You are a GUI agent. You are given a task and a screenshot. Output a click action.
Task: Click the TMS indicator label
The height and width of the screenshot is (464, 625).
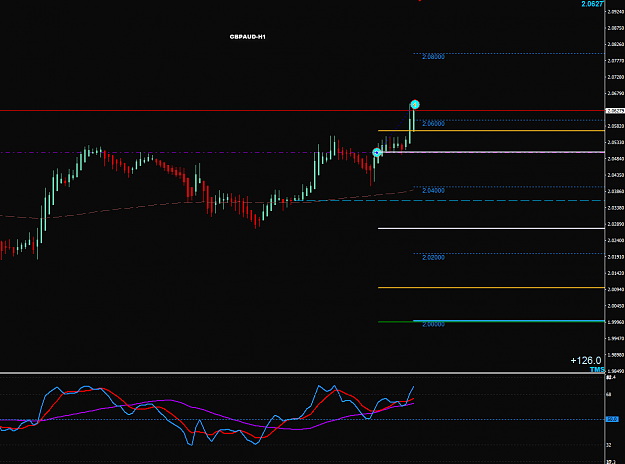pos(597,370)
